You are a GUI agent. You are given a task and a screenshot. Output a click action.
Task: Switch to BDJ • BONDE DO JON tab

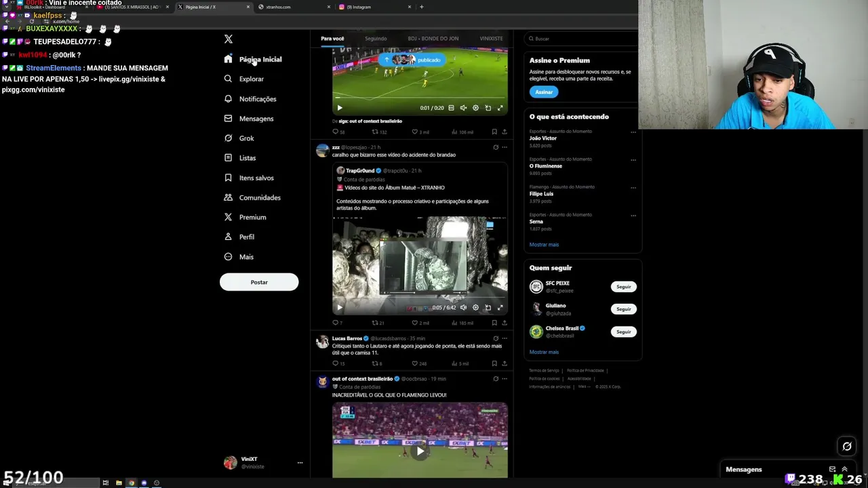tap(433, 39)
